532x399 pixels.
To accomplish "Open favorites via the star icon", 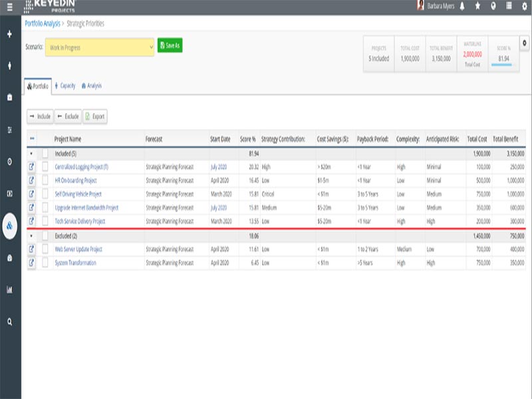I will (477, 7).
